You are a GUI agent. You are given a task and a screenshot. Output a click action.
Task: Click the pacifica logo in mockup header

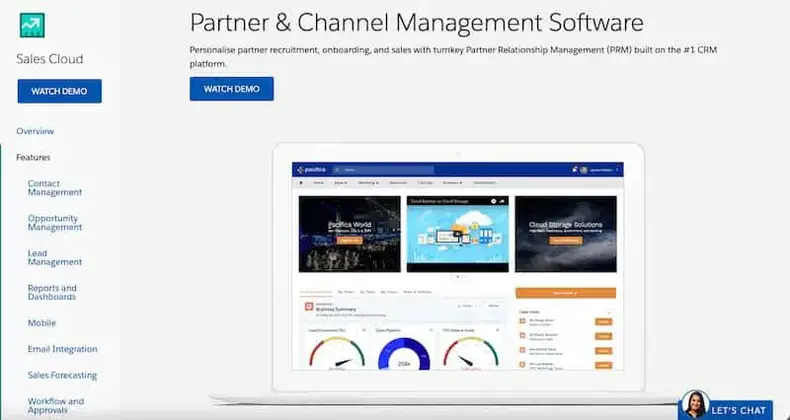pyautogui.click(x=312, y=170)
